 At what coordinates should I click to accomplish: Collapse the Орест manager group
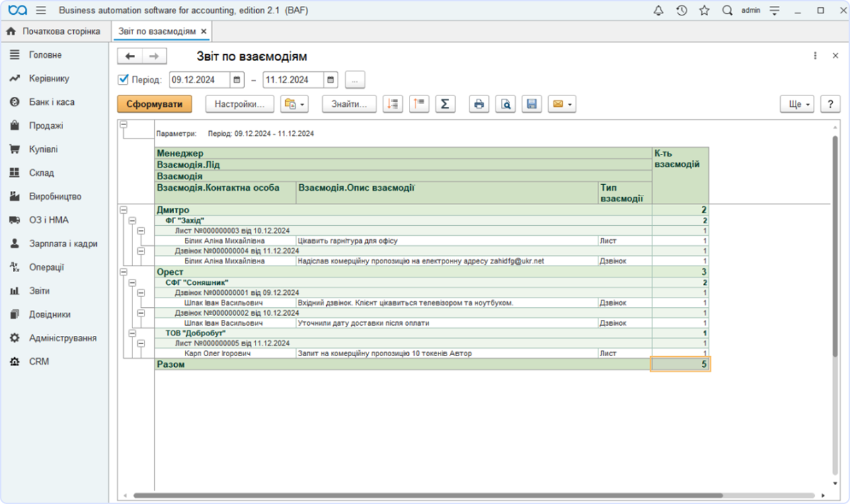pos(123,272)
